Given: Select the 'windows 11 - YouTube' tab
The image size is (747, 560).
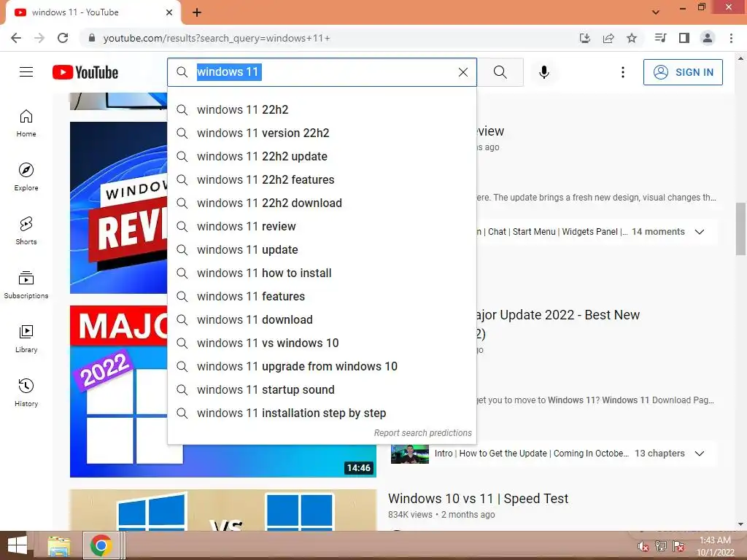Looking at the screenshot, I should [93, 12].
